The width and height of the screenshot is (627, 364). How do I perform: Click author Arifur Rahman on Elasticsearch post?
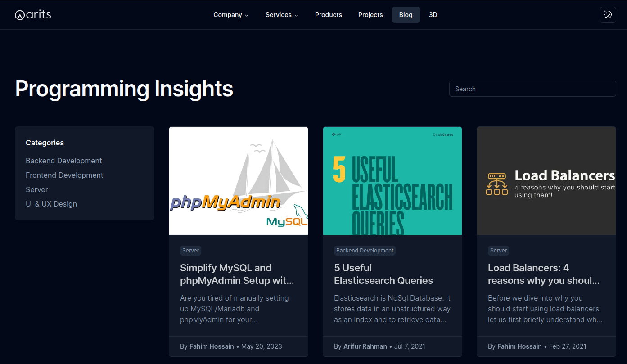click(x=365, y=346)
